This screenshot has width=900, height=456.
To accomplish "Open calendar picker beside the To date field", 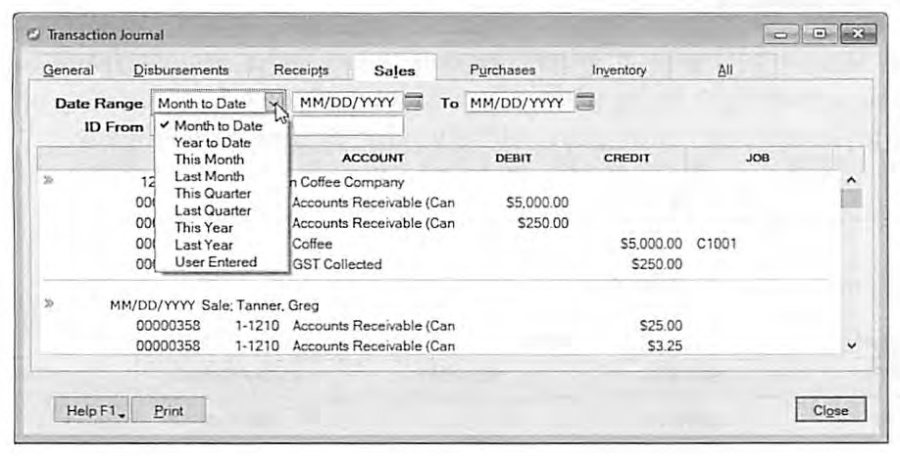I will pyautogui.click(x=585, y=103).
